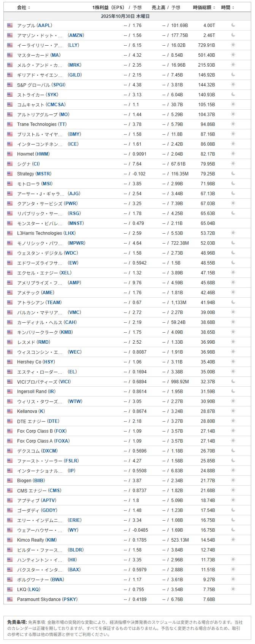
Task: Click the time icon in the LKQ row
Action: coord(233,590)
